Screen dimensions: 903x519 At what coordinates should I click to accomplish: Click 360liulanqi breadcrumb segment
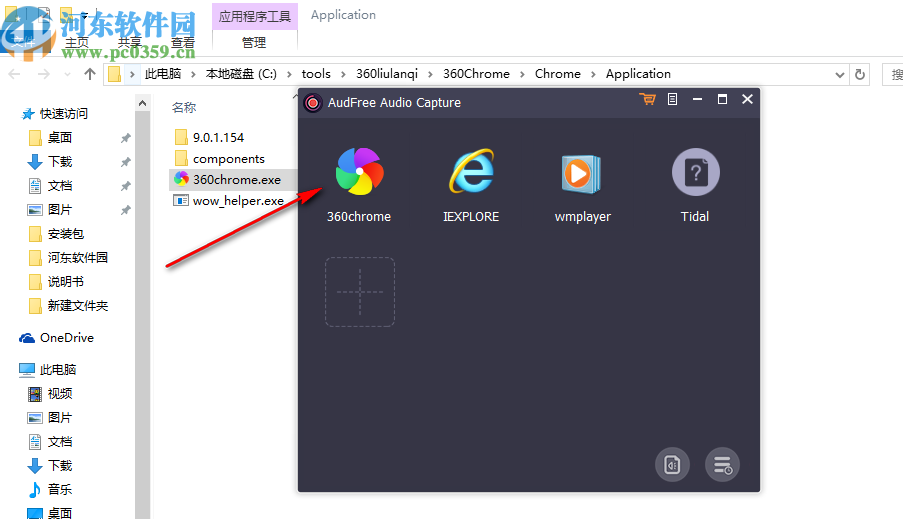[x=387, y=74]
